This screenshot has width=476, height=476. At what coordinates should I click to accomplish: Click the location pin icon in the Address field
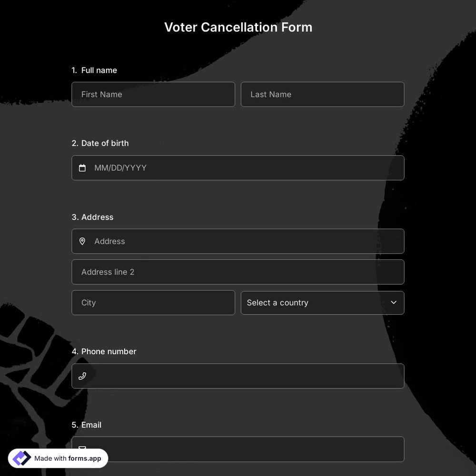coord(82,241)
